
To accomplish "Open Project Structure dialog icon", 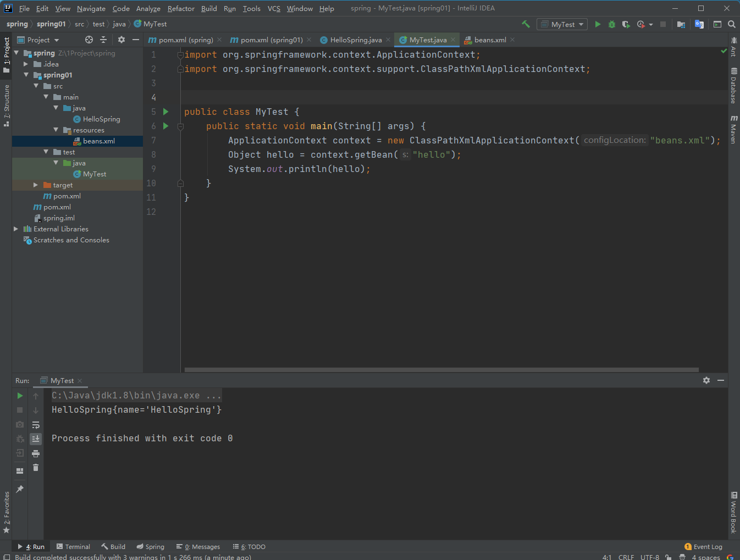I will click(x=681, y=24).
